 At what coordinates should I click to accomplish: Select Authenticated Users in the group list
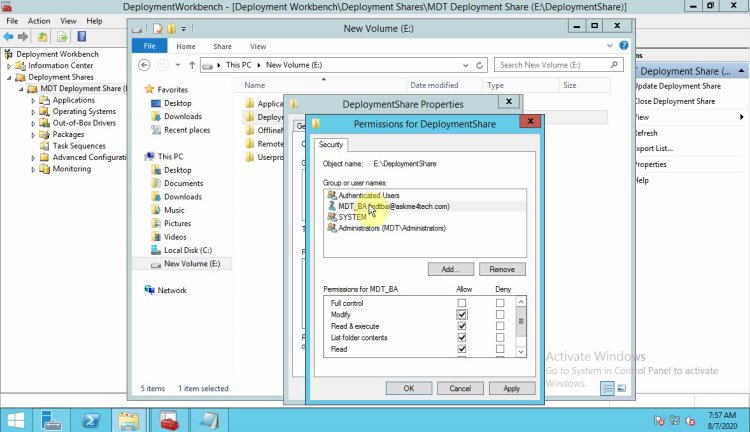pyautogui.click(x=368, y=195)
